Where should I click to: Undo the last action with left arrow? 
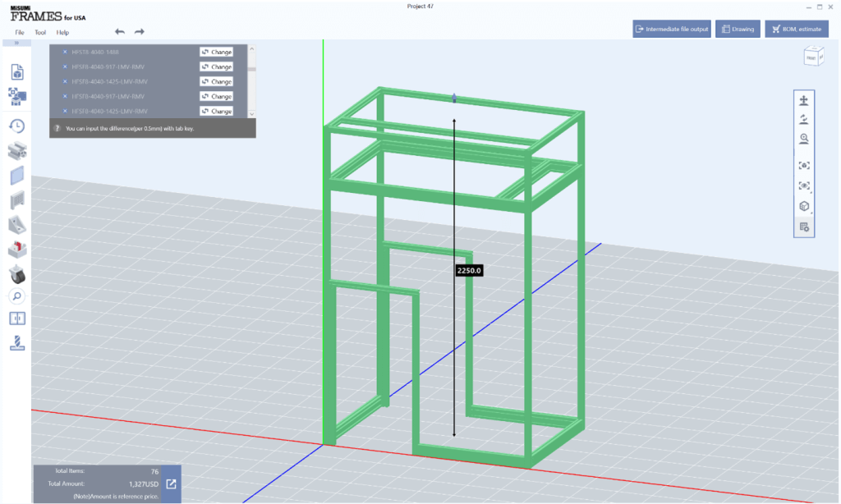click(120, 32)
